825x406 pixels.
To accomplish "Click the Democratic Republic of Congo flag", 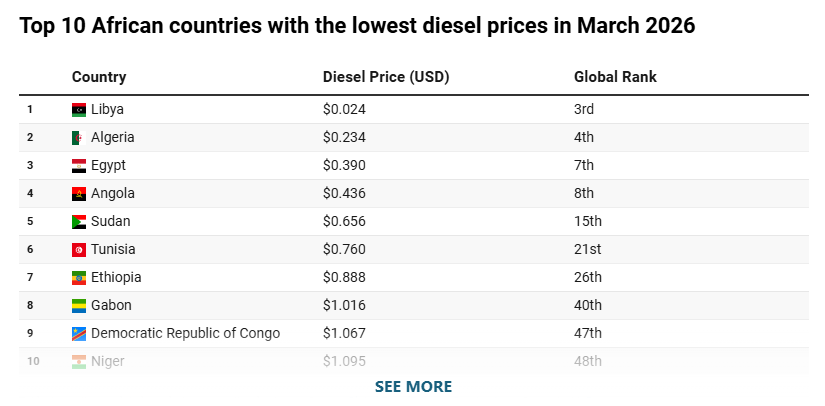I will [79, 333].
